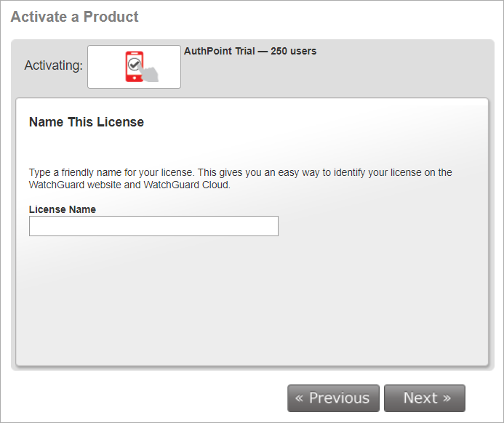Proceed using the Next button
The width and height of the screenshot is (504, 423).
425,398
